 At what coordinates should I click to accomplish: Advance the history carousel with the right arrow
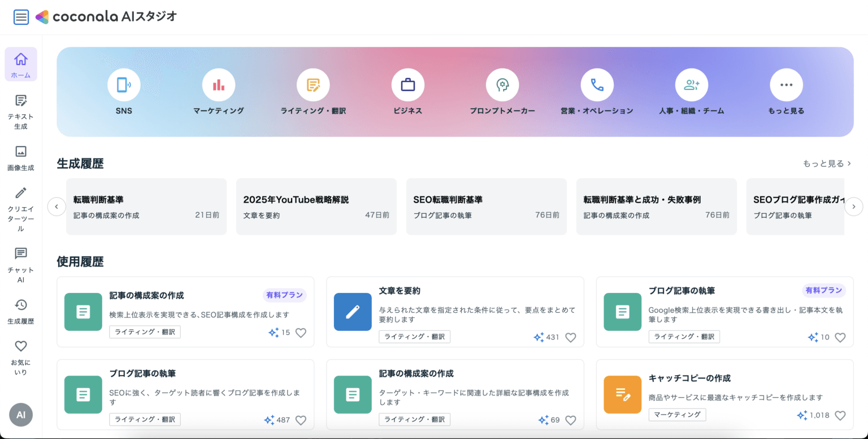pos(854,206)
